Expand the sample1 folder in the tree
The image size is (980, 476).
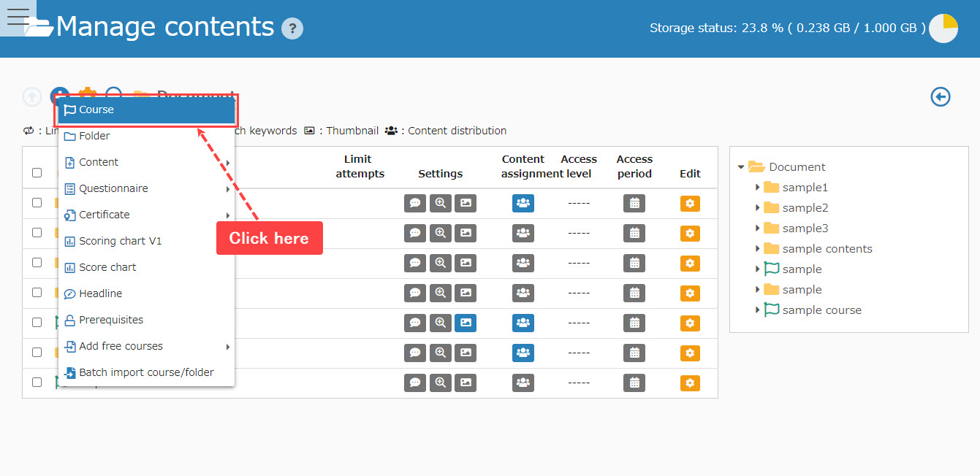(757, 188)
